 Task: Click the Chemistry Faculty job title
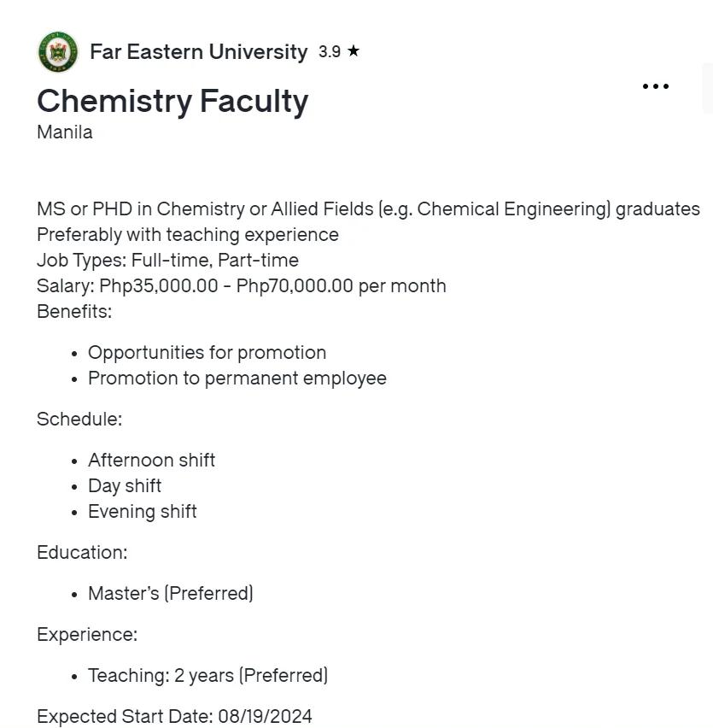(172, 101)
